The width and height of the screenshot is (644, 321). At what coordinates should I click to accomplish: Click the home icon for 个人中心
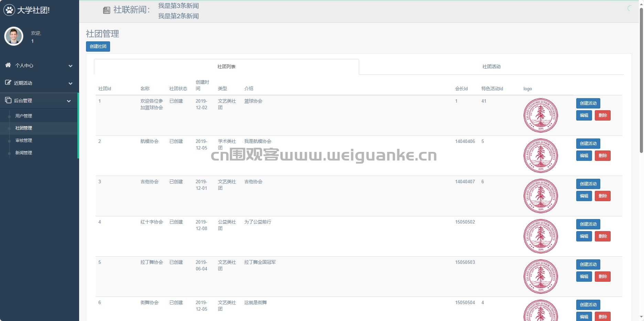[x=8, y=65]
